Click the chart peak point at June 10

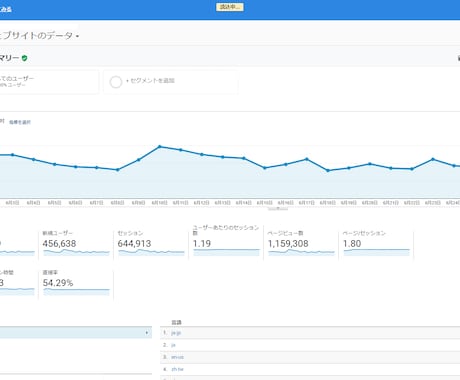(x=160, y=146)
